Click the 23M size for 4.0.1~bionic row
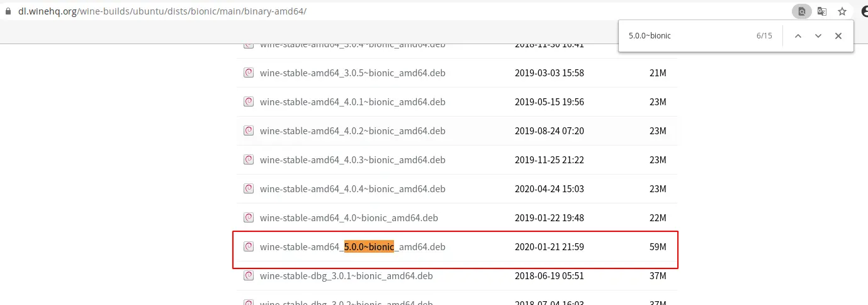Viewport: 868px width, 305px height. (658, 101)
